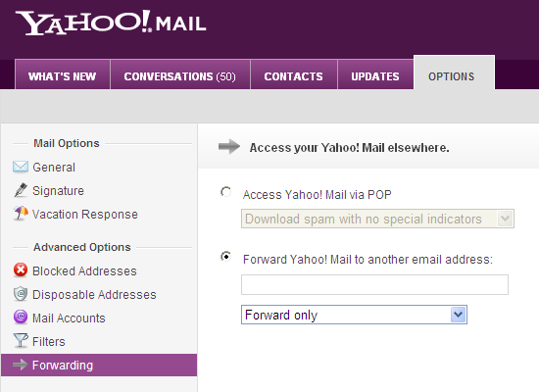
Task: Open the Contacts tab
Action: point(294,74)
